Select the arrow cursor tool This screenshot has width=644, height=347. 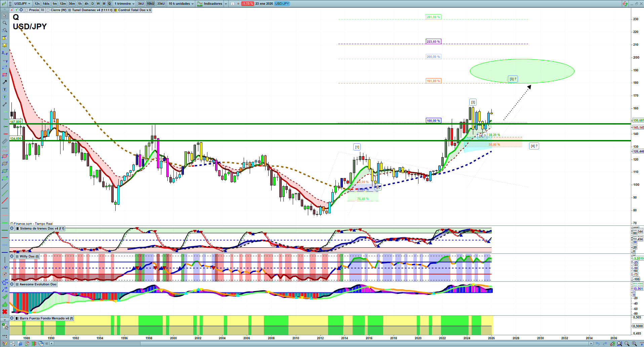(5, 15)
